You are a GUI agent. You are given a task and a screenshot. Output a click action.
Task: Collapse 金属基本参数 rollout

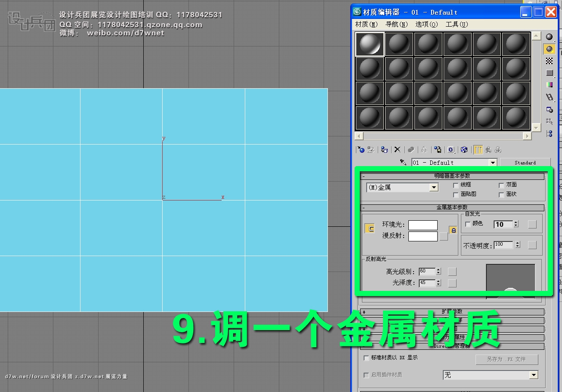click(452, 207)
